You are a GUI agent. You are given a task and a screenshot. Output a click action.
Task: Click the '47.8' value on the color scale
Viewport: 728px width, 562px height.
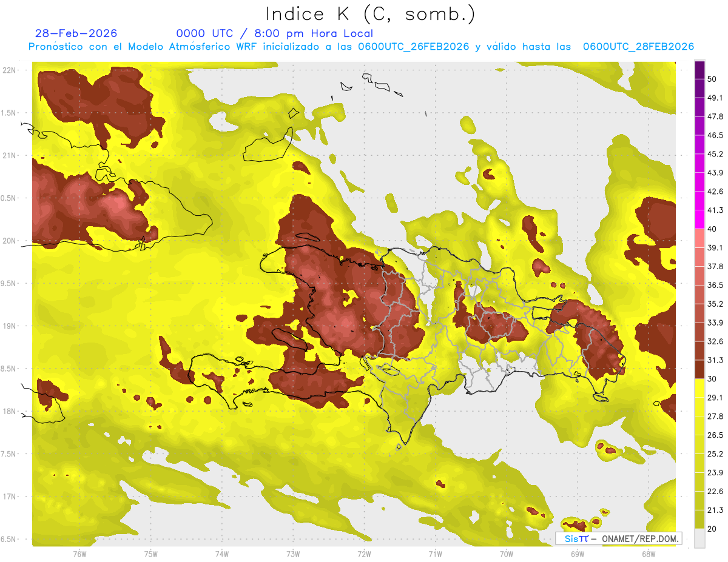(x=715, y=116)
